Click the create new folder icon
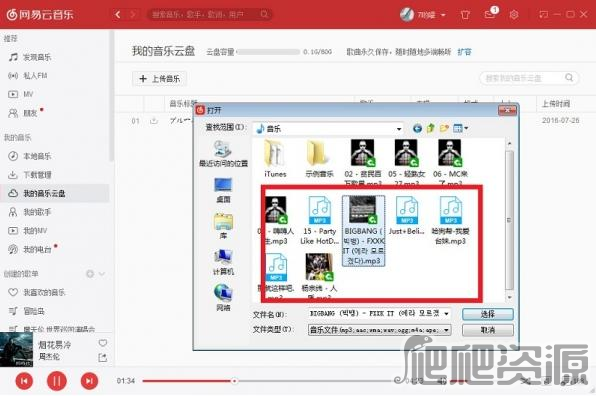Screen dimensions: 596x396 (x=444, y=128)
